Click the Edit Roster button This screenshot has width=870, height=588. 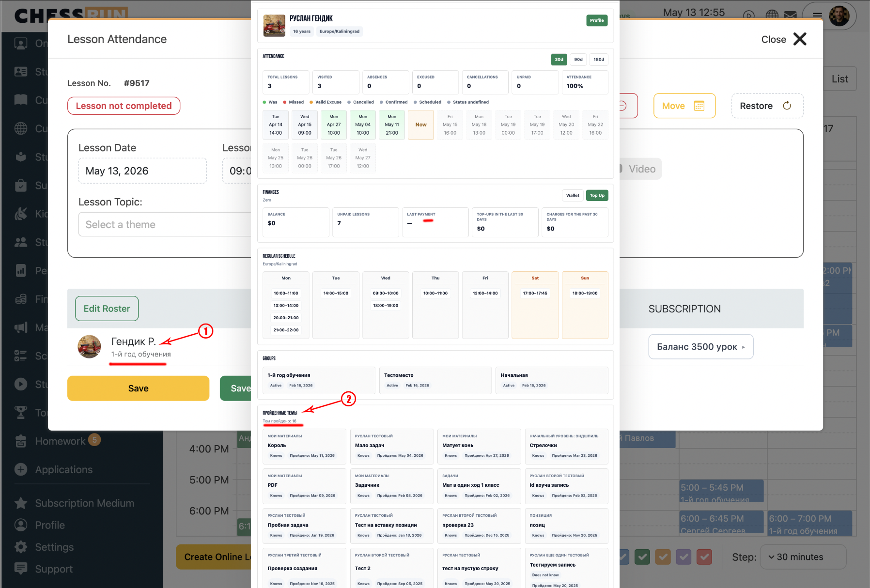[107, 309]
